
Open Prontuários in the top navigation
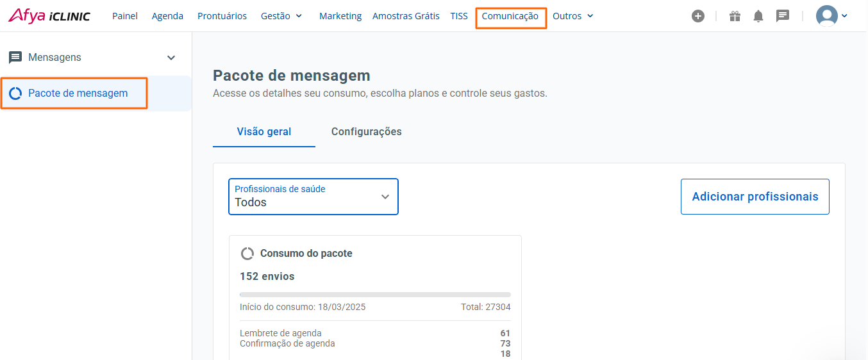coord(222,16)
